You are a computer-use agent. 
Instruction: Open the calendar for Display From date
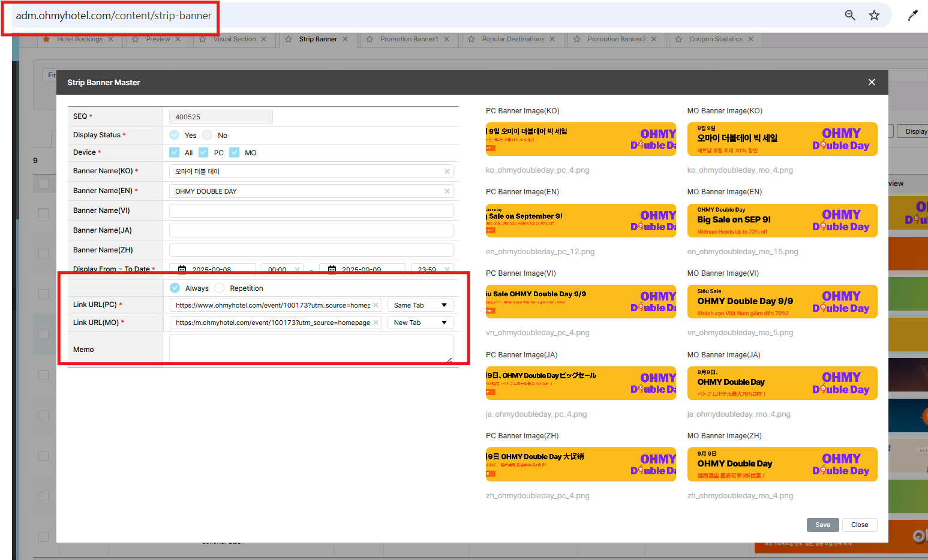click(182, 269)
